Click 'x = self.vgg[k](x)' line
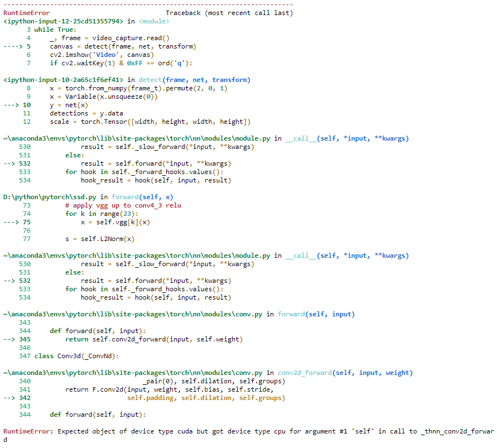The height and width of the screenshot is (448, 497). pyautogui.click(x=115, y=222)
